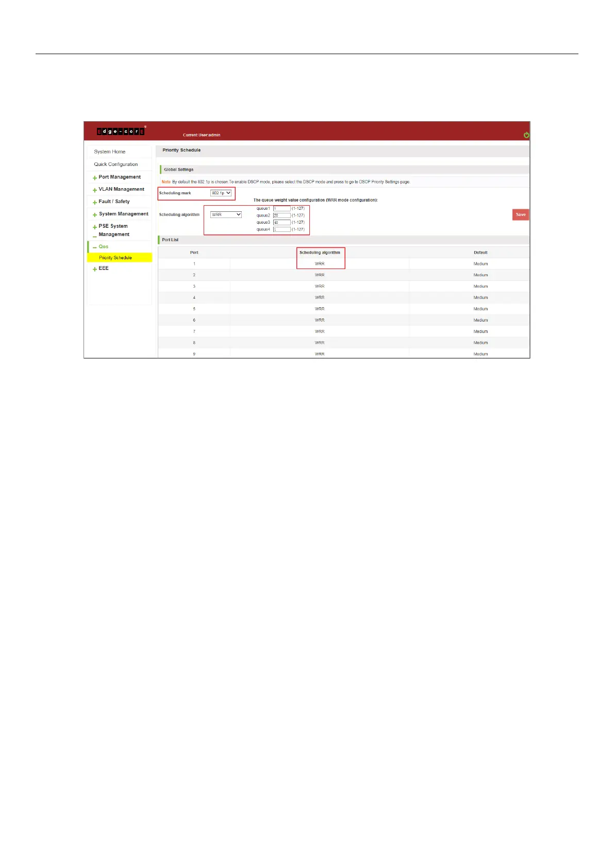Click Current User:admin text
The width and height of the screenshot is (614, 868).
click(x=202, y=135)
